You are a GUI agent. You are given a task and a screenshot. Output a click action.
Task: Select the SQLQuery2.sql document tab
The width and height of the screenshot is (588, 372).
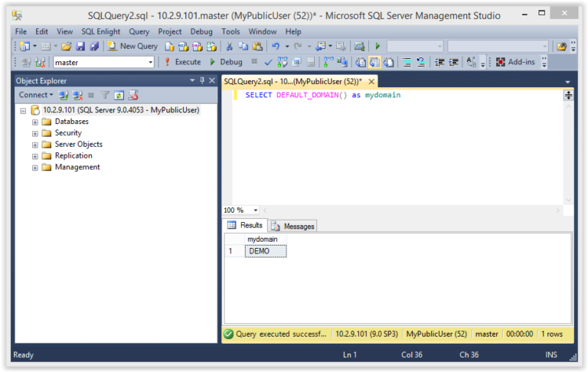293,81
